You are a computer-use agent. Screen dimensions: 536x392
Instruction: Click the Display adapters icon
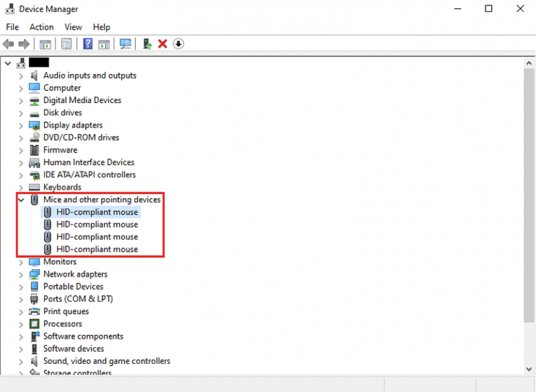click(x=34, y=125)
